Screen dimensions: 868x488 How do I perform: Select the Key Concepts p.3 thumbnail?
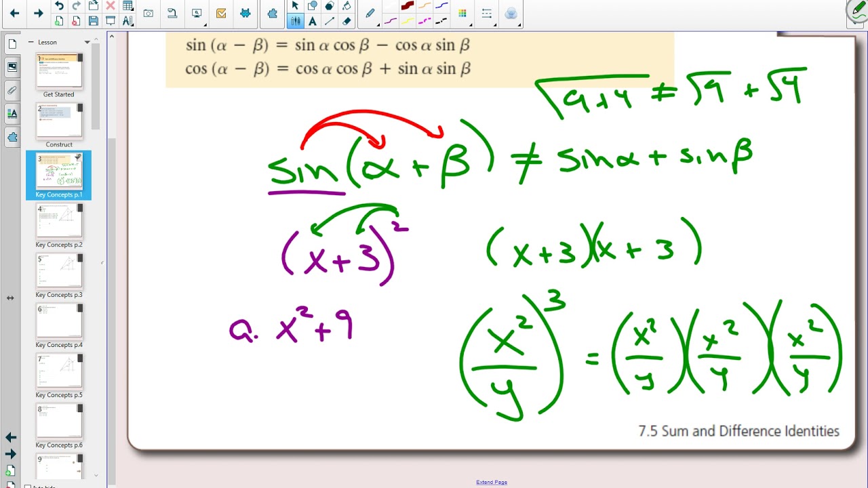[x=59, y=271]
